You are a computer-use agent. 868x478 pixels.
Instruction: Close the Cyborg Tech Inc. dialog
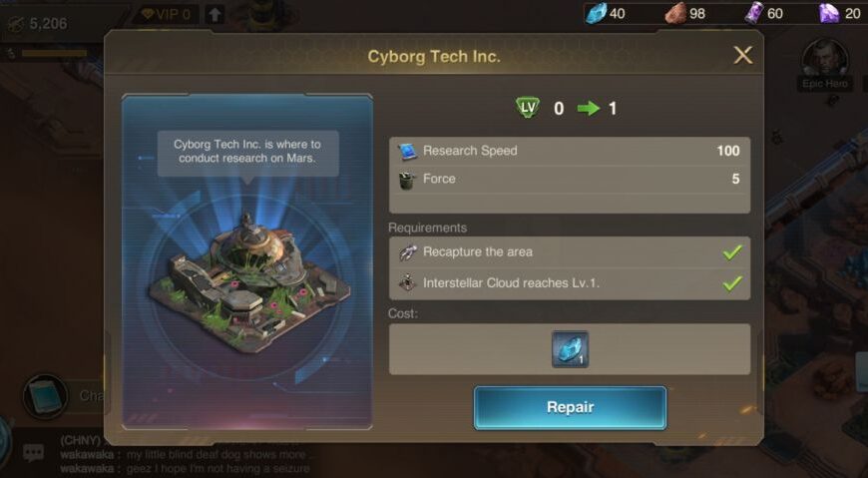742,55
